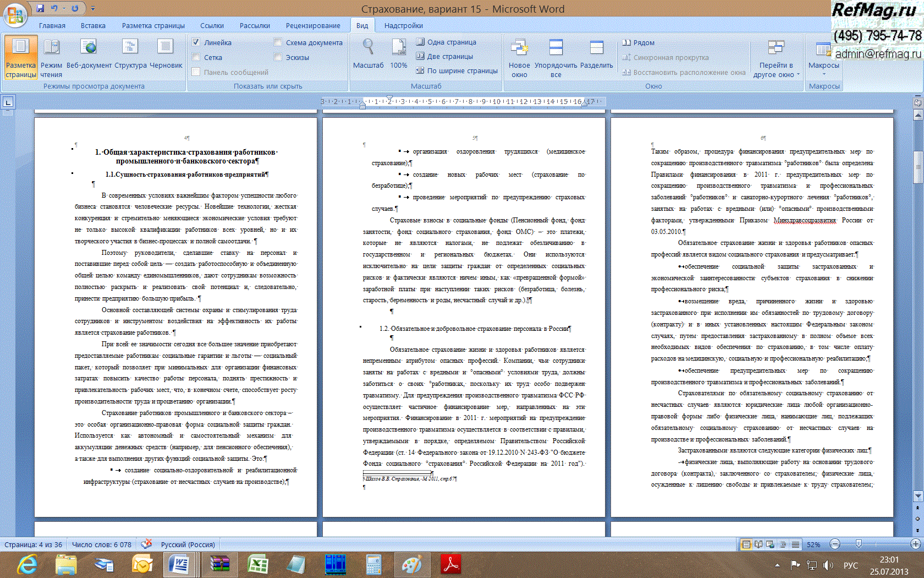Split the document window (Разделить)

tap(596, 57)
